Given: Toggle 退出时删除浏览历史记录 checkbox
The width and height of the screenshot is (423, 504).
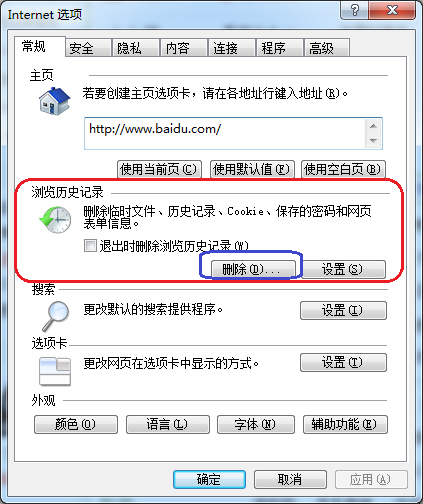Looking at the screenshot, I should pyautogui.click(x=90, y=246).
